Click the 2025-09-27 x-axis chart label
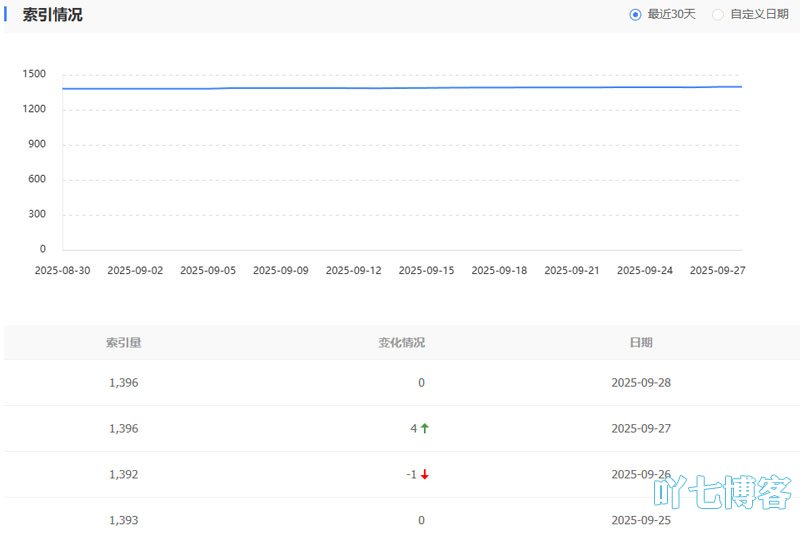The height and width of the screenshot is (533, 800). click(x=718, y=270)
